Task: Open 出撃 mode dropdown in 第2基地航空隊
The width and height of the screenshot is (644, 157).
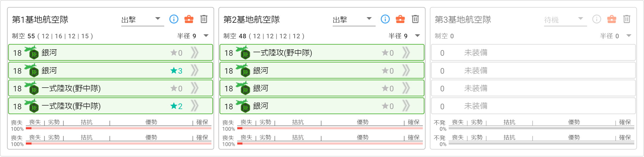Action: point(354,20)
